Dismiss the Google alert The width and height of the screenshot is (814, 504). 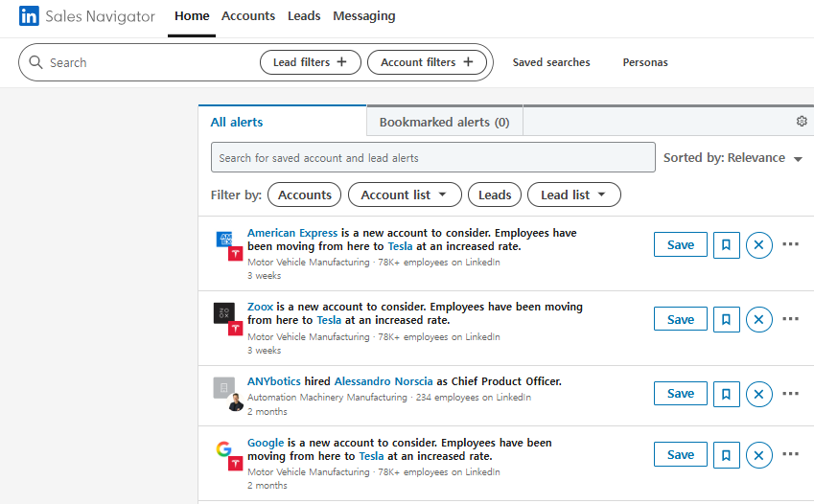[758, 455]
